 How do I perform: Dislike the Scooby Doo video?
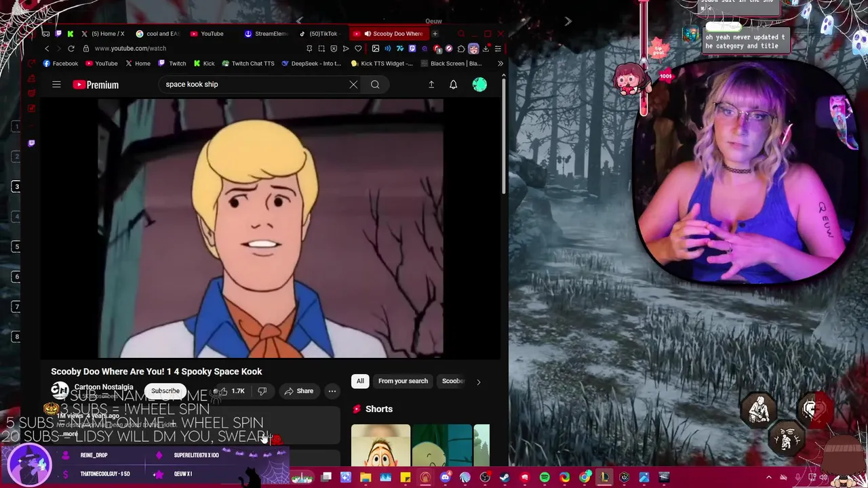click(x=262, y=391)
